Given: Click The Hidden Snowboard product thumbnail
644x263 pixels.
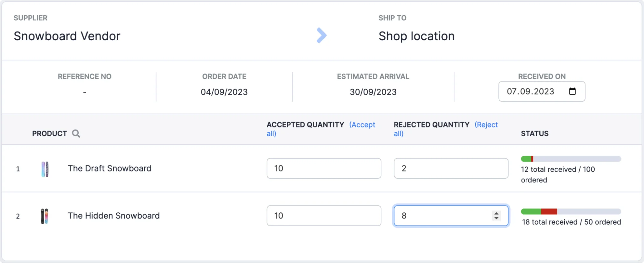Looking at the screenshot, I should click(x=44, y=216).
